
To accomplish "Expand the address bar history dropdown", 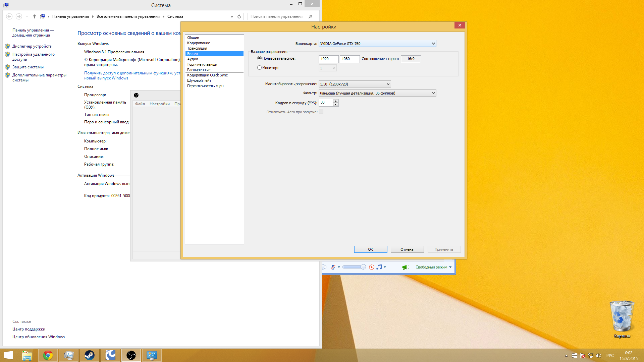I will tap(232, 16).
